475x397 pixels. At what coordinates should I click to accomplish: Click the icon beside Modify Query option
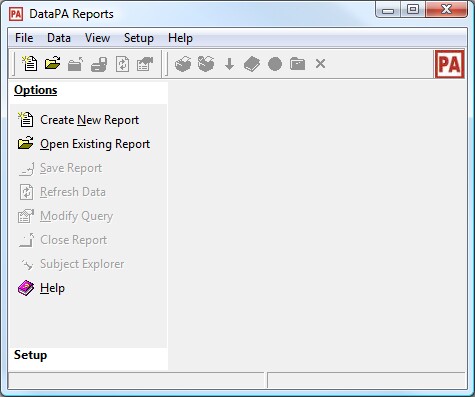[26, 216]
